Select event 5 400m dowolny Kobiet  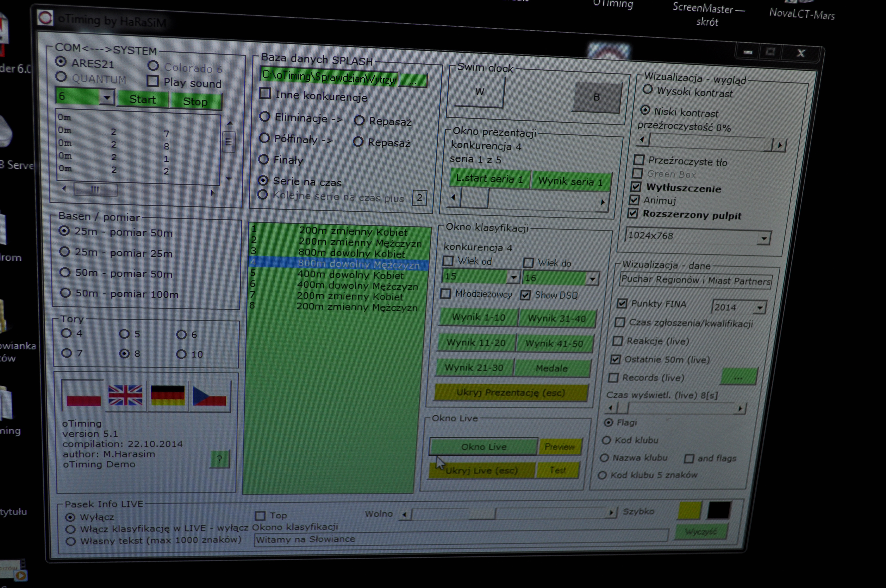(x=338, y=275)
